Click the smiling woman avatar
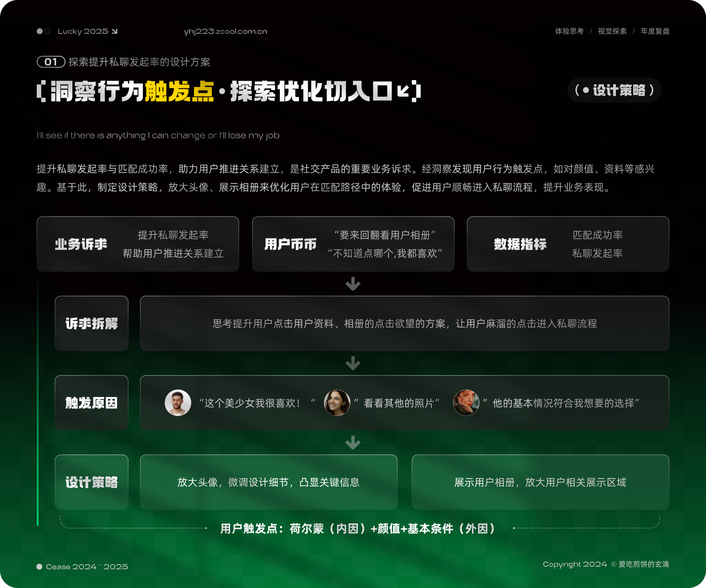The image size is (706, 588). pyautogui.click(x=337, y=403)
